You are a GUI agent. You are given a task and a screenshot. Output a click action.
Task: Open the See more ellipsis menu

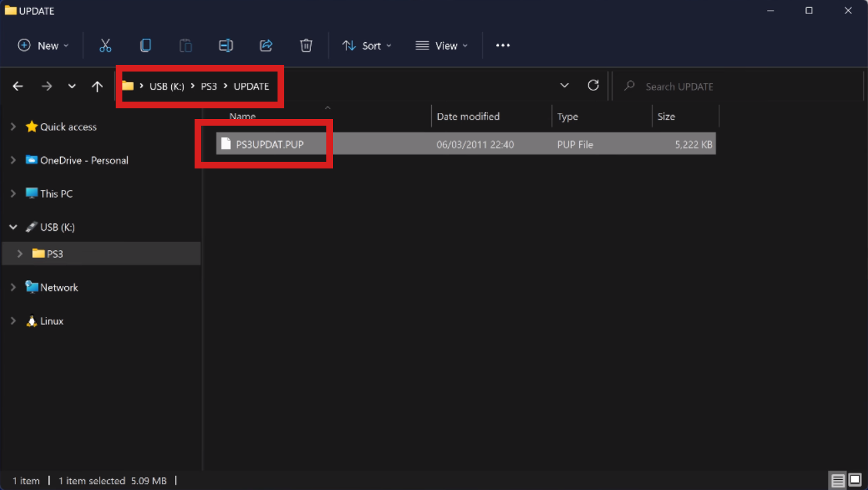tap(503, 45)
